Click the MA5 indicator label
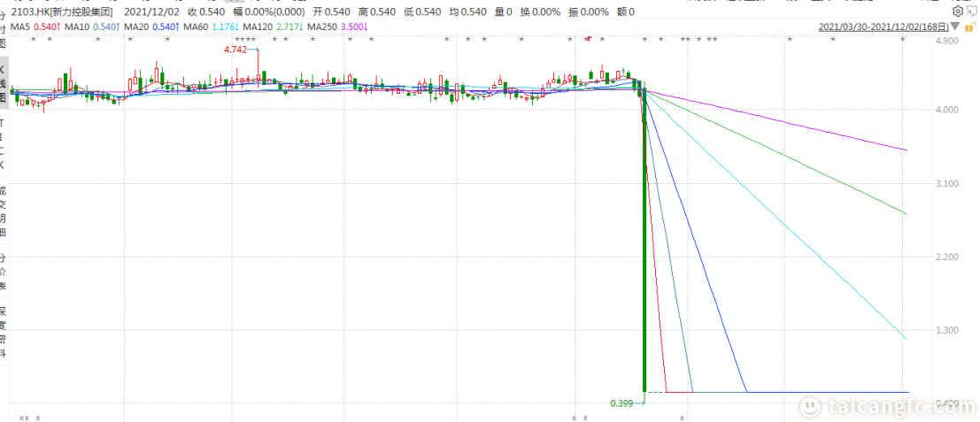The width and height of the screenshot is (980, 422). tap(32, 27)
